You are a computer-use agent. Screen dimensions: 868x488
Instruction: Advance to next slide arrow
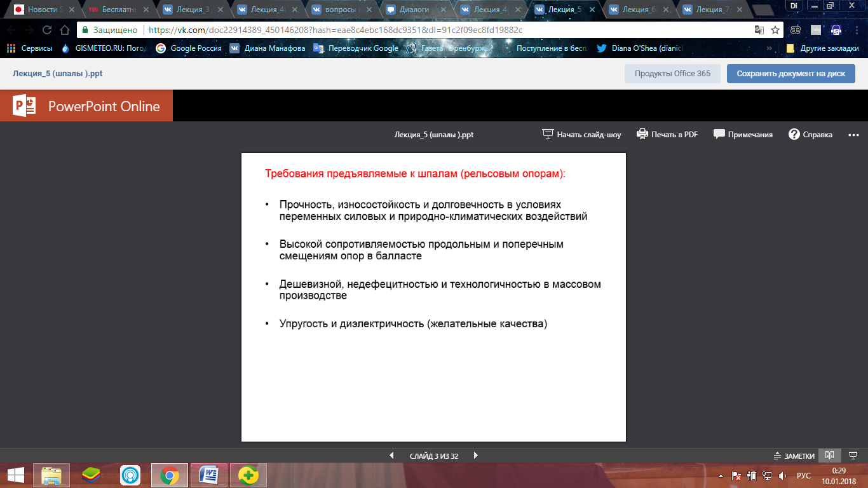[x=475, y=456]
